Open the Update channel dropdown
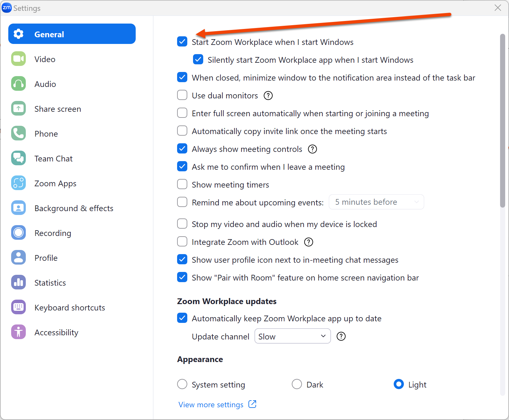Viewport: 509px width, 420px height. tap(292, 336)
